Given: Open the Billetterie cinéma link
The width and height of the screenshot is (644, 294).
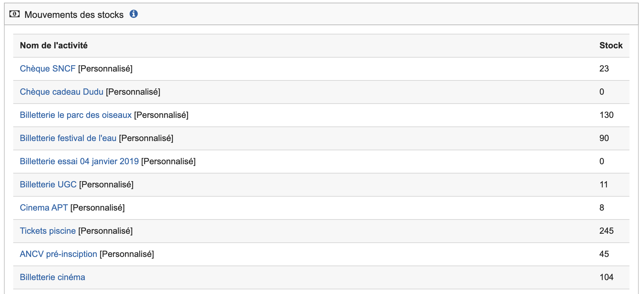Looking at the screenshot, I should tap(53, 277).
